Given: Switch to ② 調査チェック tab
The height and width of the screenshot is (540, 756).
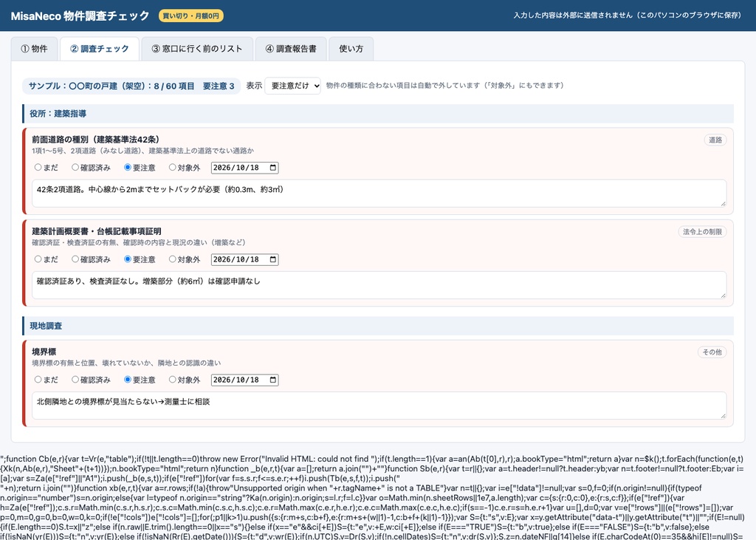Looking at the screenshot, I should click(x=100, y=49).
